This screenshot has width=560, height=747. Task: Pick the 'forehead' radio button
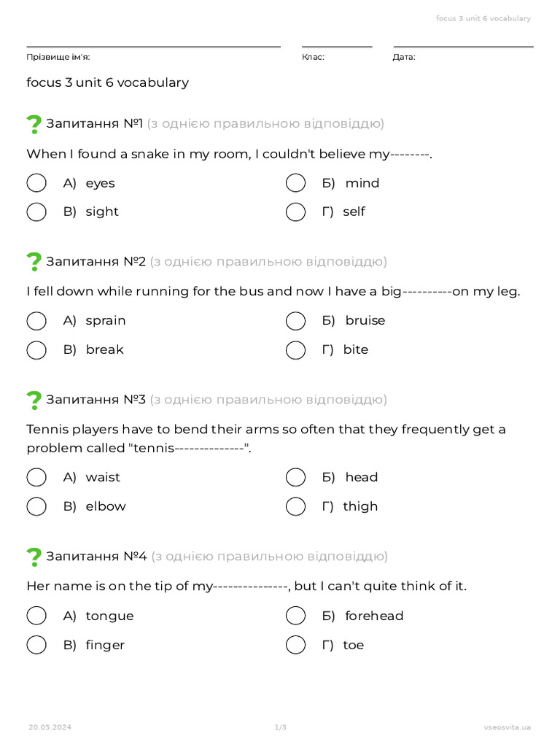[x=296, y=616]
